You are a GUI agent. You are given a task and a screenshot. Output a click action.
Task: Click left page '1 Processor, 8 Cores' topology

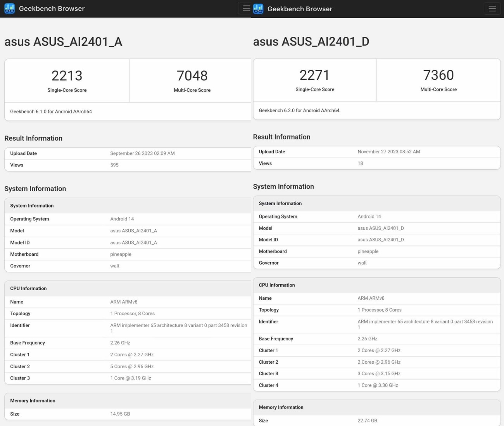coord(132,314)
